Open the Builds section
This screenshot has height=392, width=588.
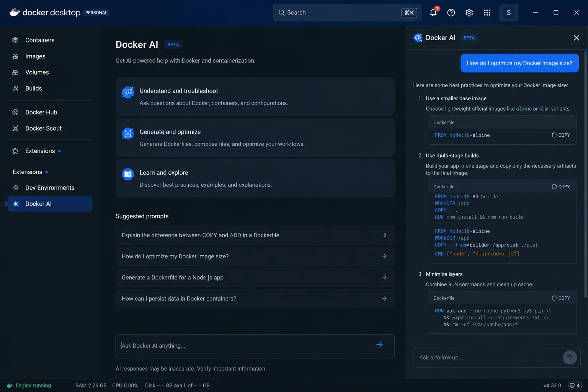(50, 88)
